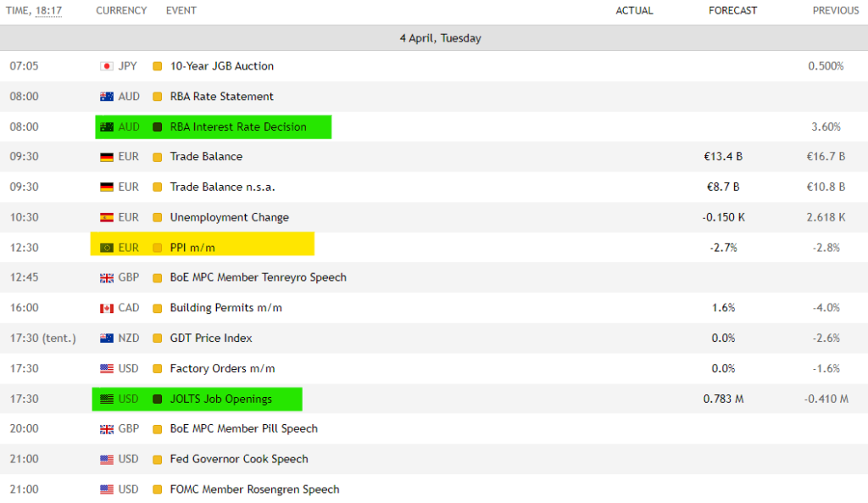Click the PREVIOUS column header

click(835, 10)
